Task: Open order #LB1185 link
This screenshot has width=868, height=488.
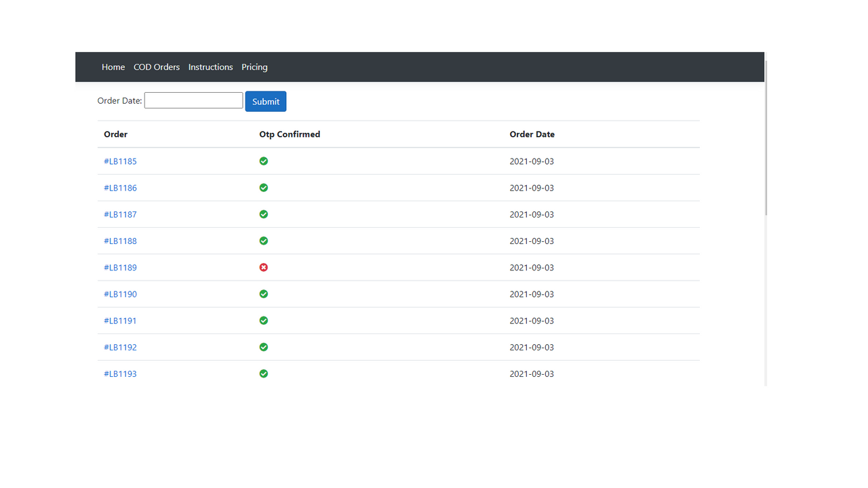Action: (120, 161)
